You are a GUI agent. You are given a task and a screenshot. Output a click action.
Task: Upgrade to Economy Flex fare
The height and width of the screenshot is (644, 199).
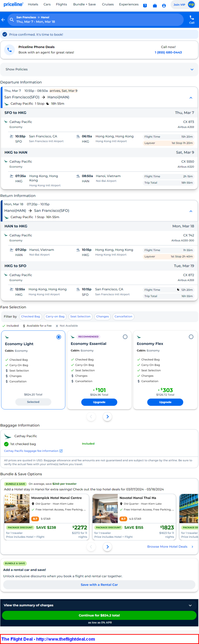165,402
